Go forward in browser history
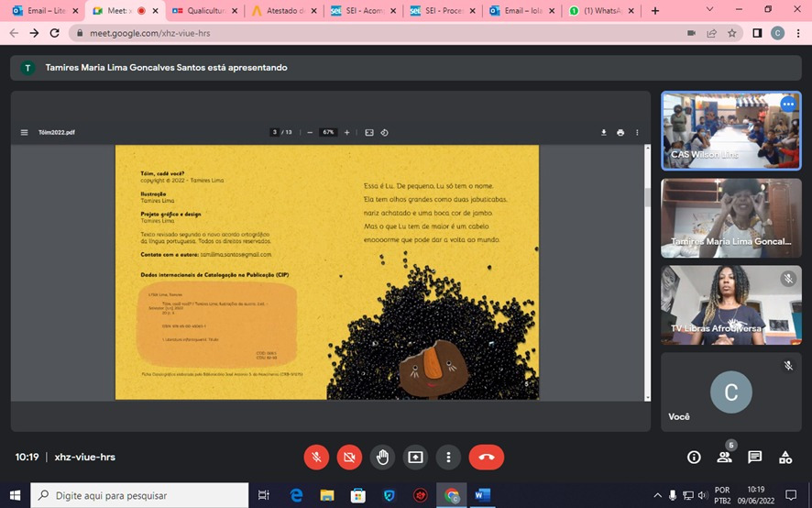Viewport: 812px width, 508px height. (34, 33)
